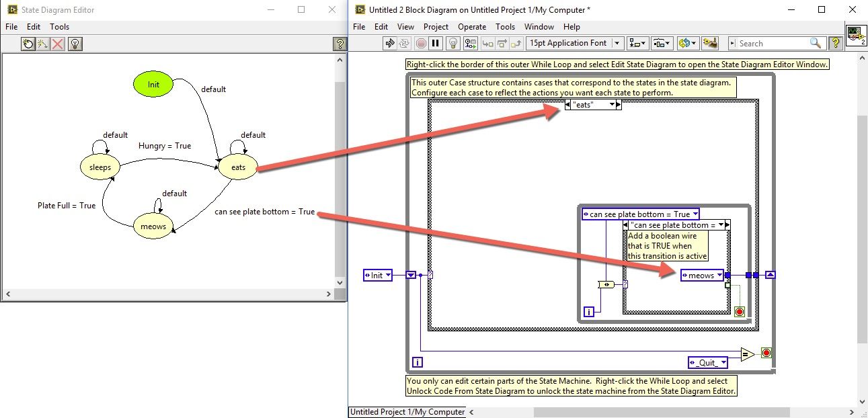Select the eats state node

(238, 167)
